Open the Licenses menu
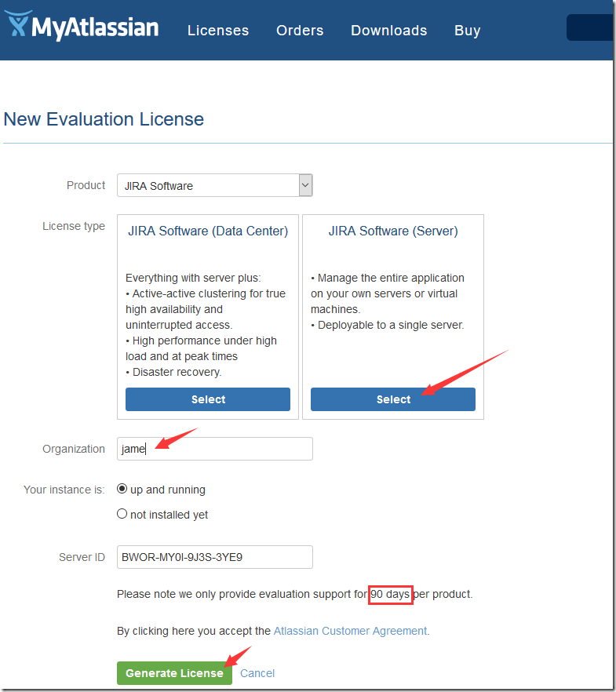The image size is (616, 692). 218,31
